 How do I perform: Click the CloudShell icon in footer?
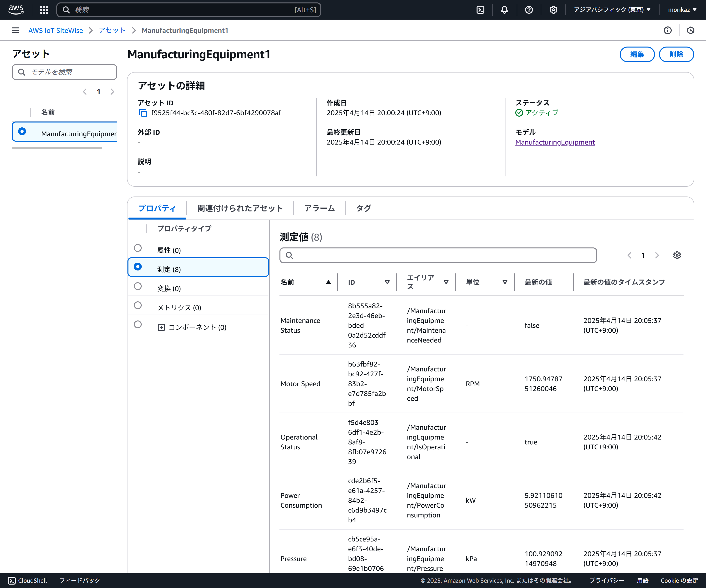[x=12, y=581]
